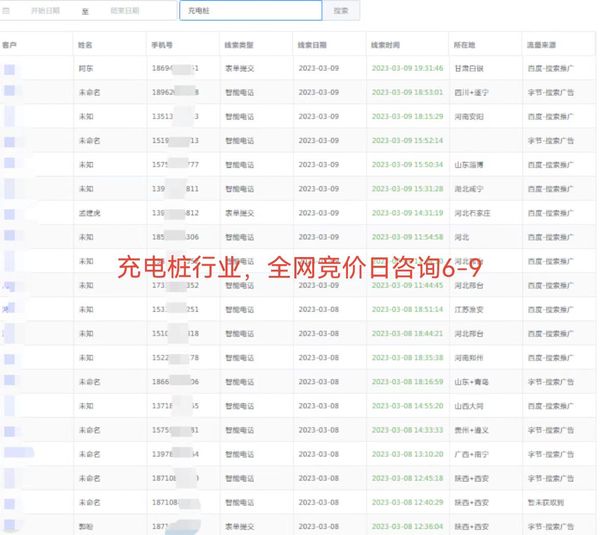Click date 2023-03-09 in the 山东淄博 row

pos(319,165)
